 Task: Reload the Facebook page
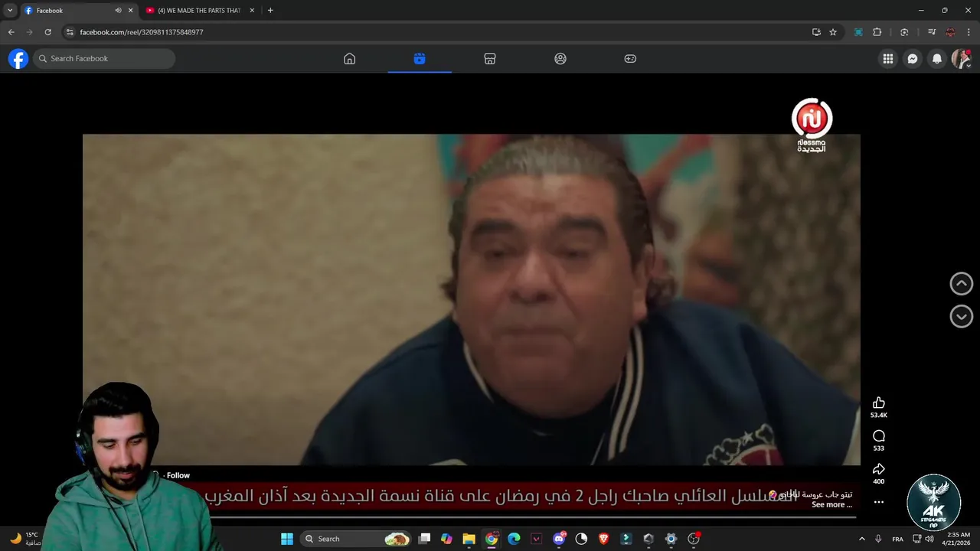click(x=47, y=32)
